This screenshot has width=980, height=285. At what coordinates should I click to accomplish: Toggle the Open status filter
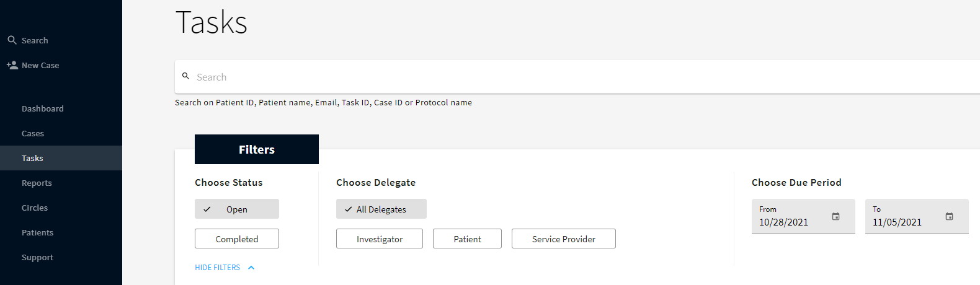237,209
